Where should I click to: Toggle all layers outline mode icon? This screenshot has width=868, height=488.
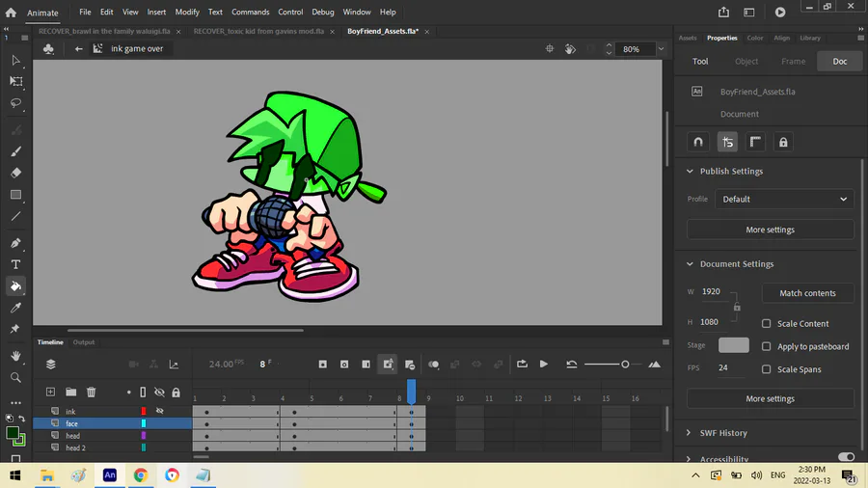point(143,393)
